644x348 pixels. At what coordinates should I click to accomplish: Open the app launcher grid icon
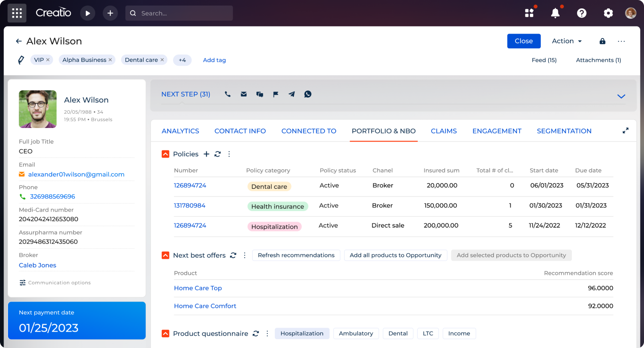(x=17, y=13)
